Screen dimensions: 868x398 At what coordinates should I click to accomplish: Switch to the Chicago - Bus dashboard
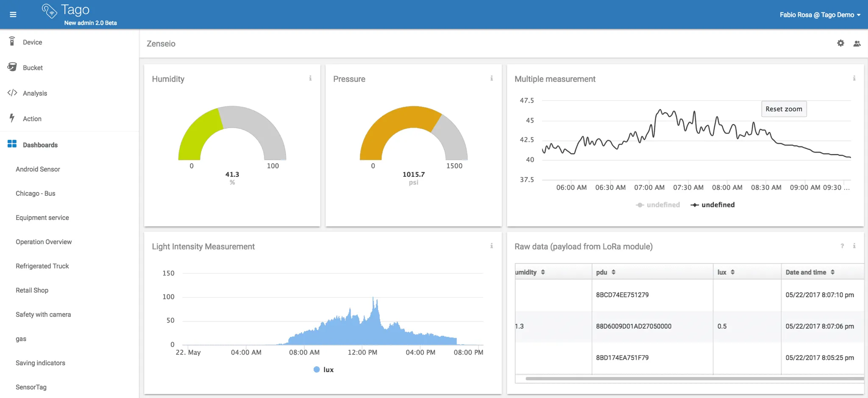coord(35,193)
